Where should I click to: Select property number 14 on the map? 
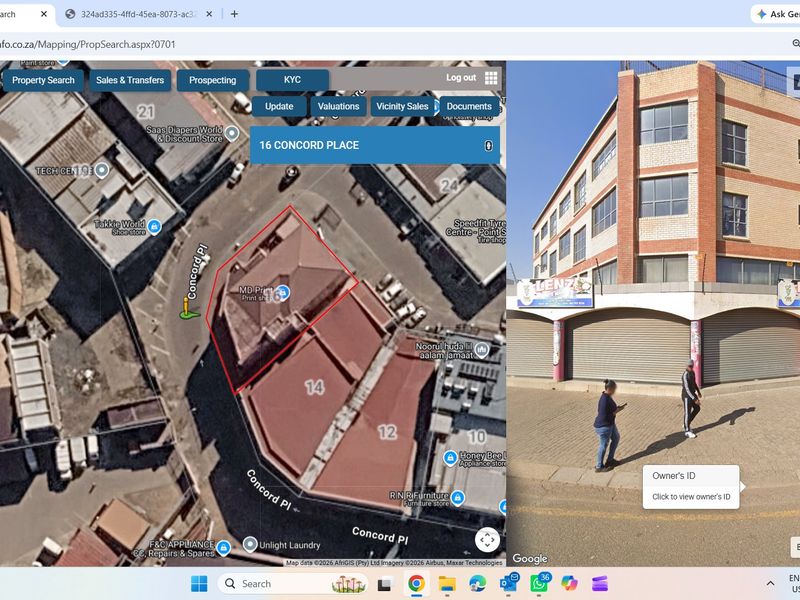(314, 388)
